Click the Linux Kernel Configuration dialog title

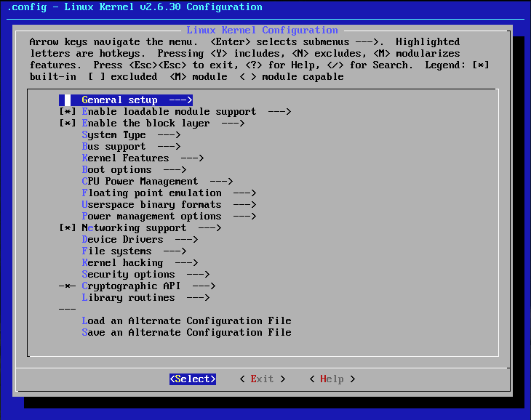[x=262, y=30]
